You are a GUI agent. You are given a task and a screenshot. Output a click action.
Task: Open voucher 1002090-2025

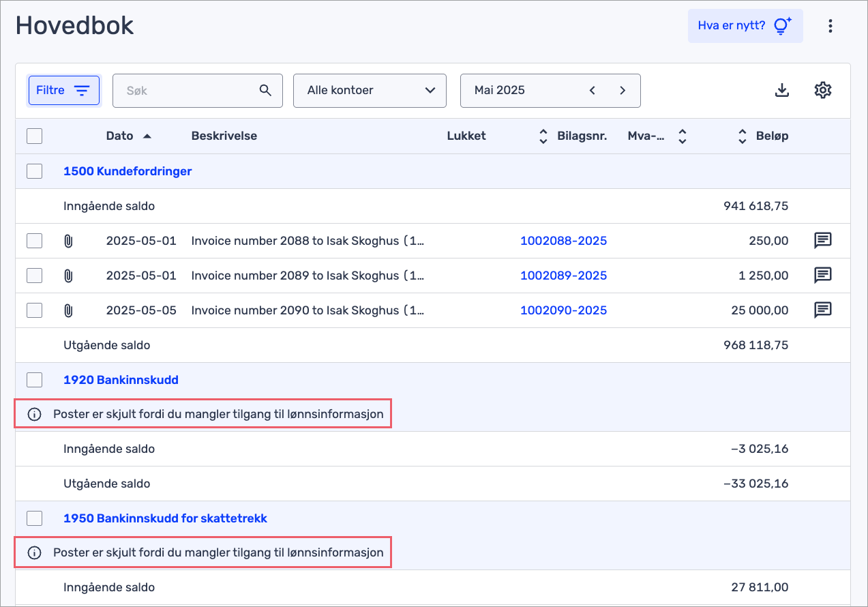click(x=563, y=310)
